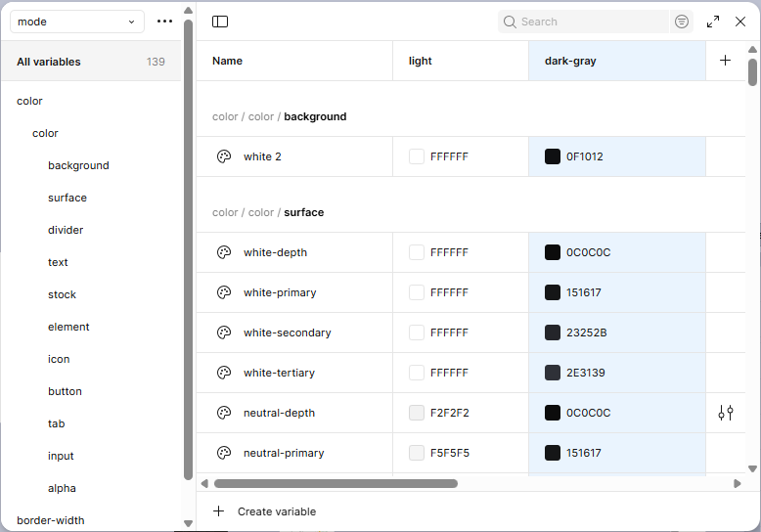
Task: Click the palette icon for neutral-primary
Action: click(224, 453)
